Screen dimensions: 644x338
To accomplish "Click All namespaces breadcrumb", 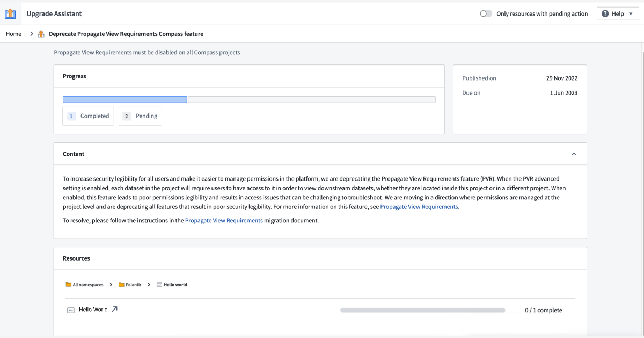I will pyautogui.click(x=88, y=285).
